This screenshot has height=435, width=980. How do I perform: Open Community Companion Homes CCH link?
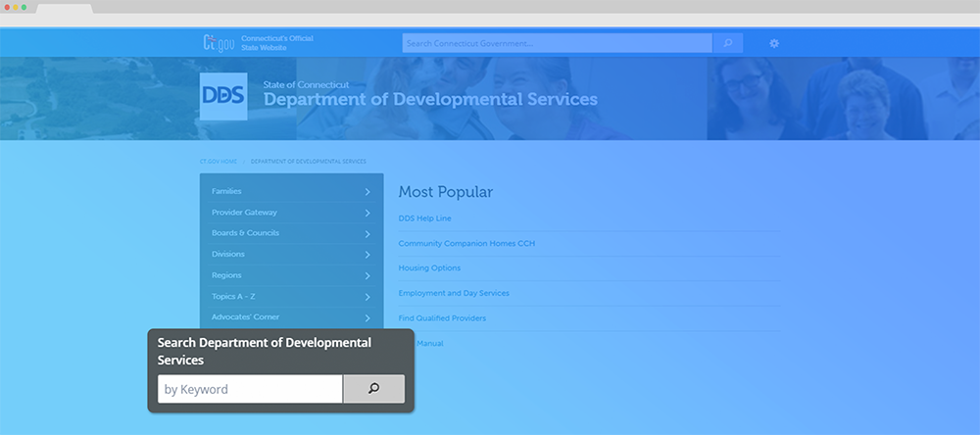[x=466, y=243]
